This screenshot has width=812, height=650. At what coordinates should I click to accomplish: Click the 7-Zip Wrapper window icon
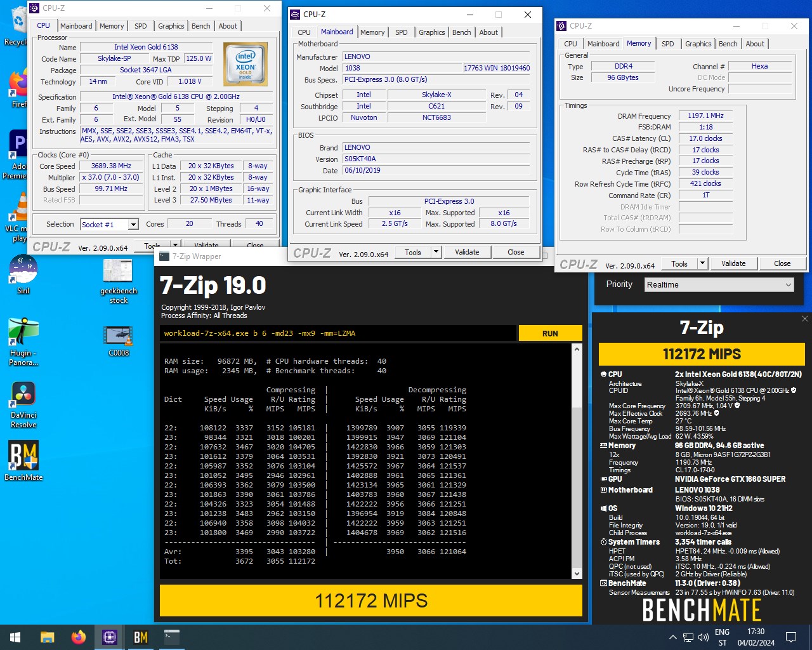pyautogui.click(x=164, y=256)
